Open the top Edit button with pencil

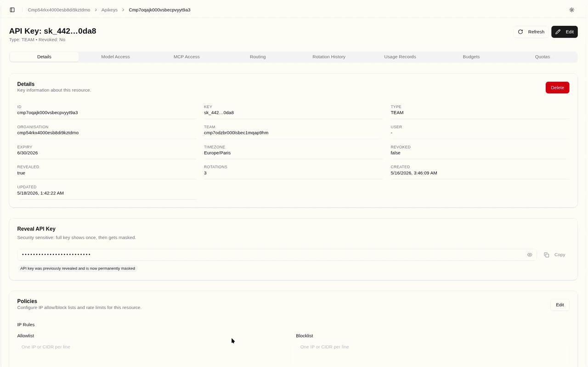click(x=564, y=32)
